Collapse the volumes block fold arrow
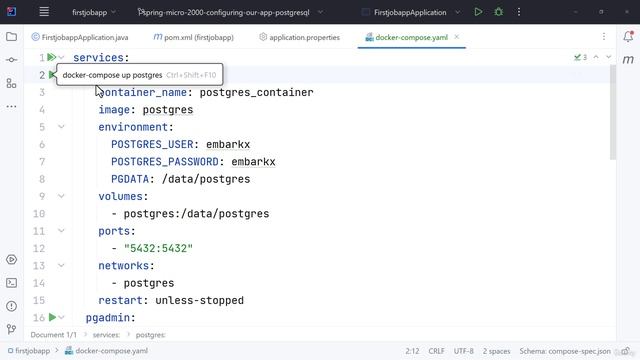 [x=61, y=196]
